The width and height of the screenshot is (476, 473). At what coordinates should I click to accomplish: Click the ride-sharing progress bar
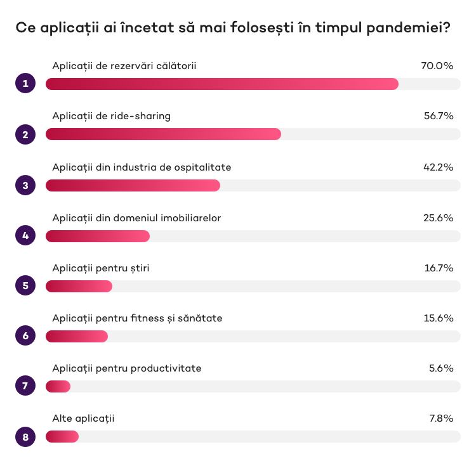tap(253, 134)
